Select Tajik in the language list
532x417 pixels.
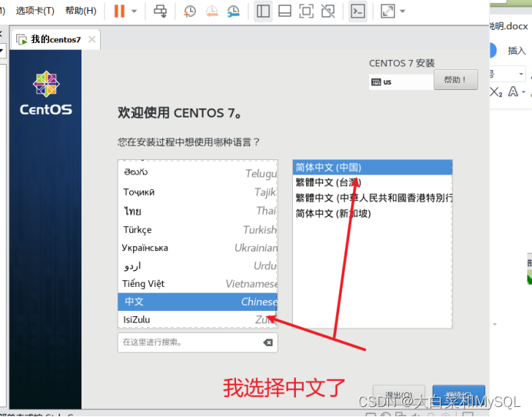[x=198, y=192]
